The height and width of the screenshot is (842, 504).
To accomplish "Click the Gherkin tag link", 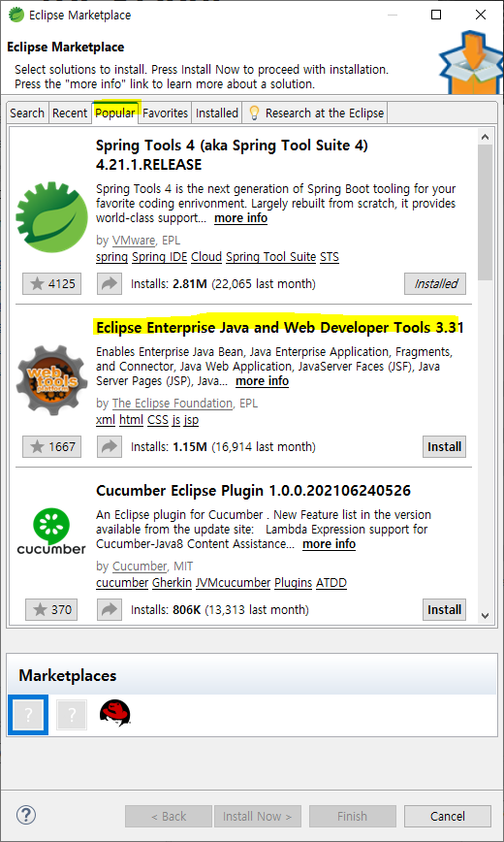I will tap(172, 582).
